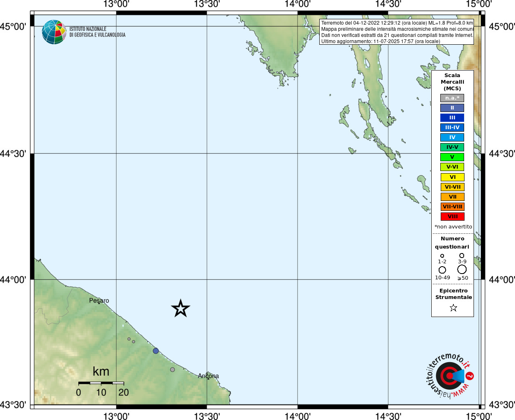Click the km scale bar
The width and height of the screenshot is (515, 420).
[x=101, y=383]
